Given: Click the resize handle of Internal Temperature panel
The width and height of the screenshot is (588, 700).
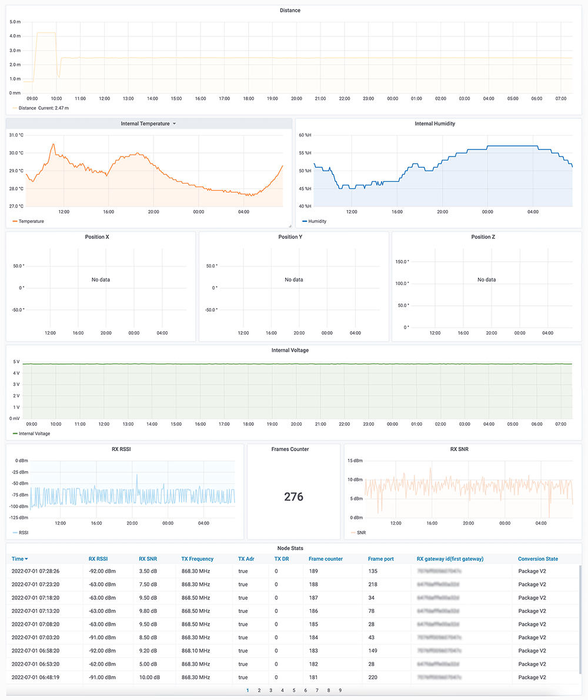Looking at the screenshot, I should [290, 226].
